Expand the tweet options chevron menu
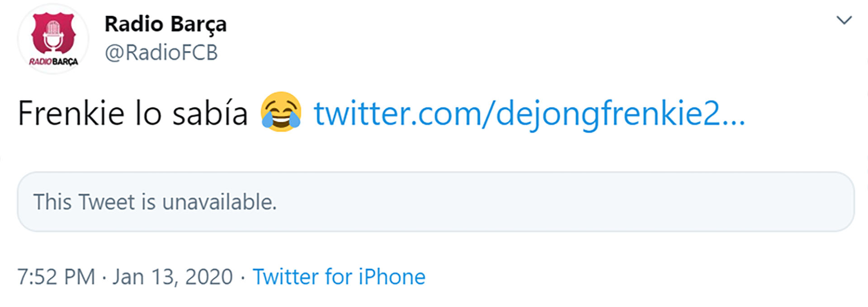Image resolution: width=868 pixels, height=307 pixels. point(844,20)
